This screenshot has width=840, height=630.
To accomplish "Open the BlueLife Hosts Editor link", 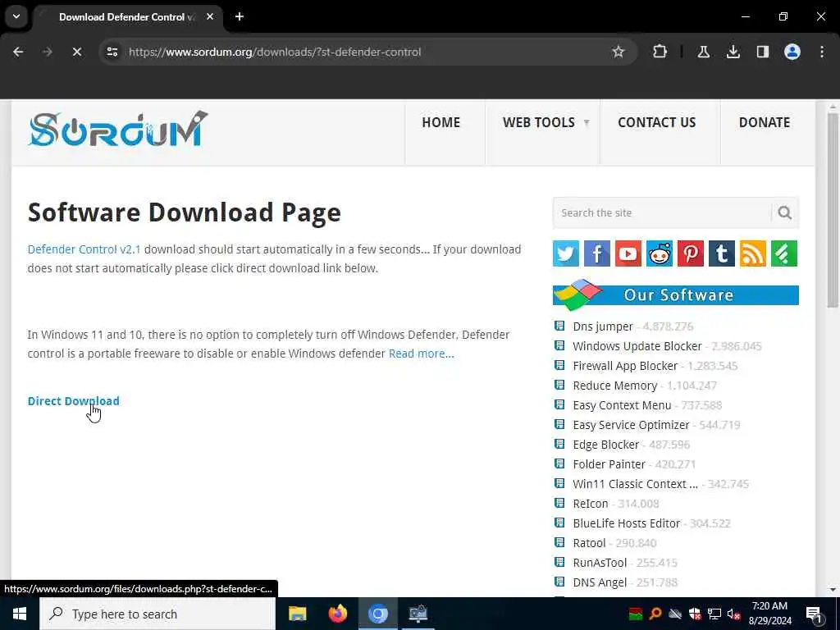I will pos(626,523).
